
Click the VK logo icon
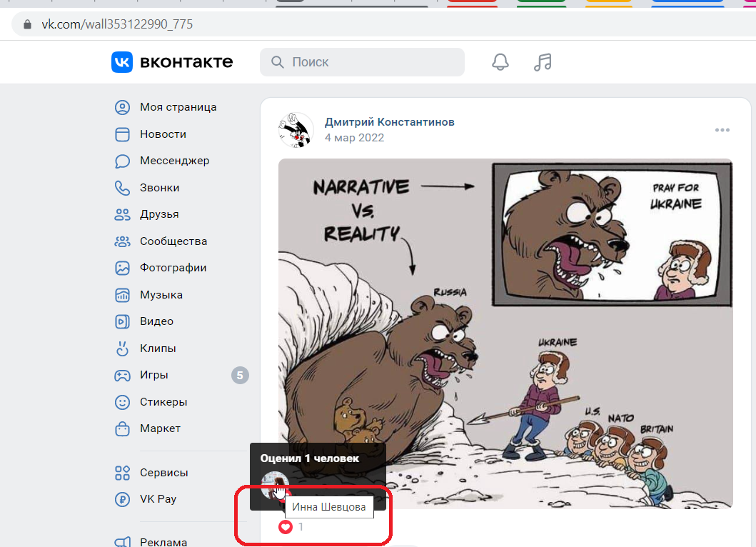coord(122,62)
